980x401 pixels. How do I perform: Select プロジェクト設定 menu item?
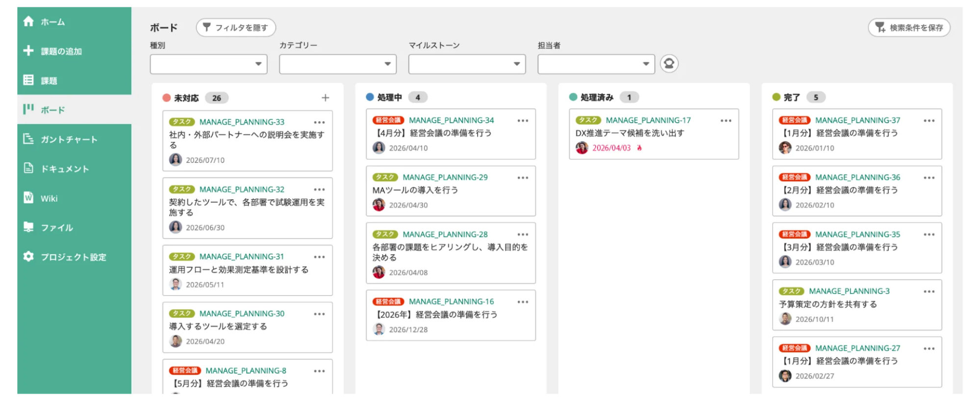[x=74, y=257]
